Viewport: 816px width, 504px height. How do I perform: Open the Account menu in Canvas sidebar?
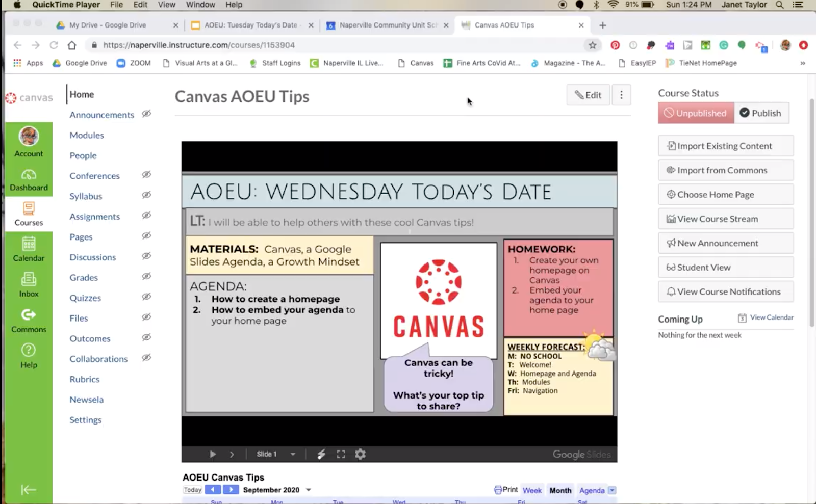tap(29, 142)
